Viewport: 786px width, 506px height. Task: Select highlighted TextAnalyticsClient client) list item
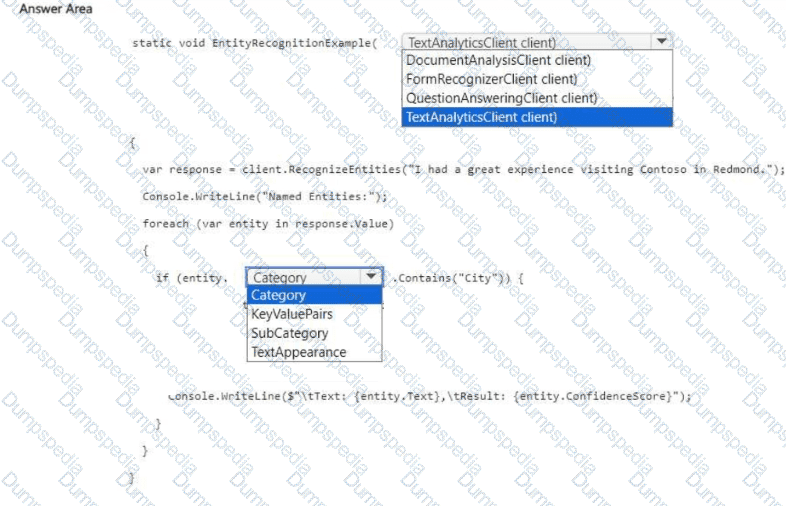click(481, 117)
